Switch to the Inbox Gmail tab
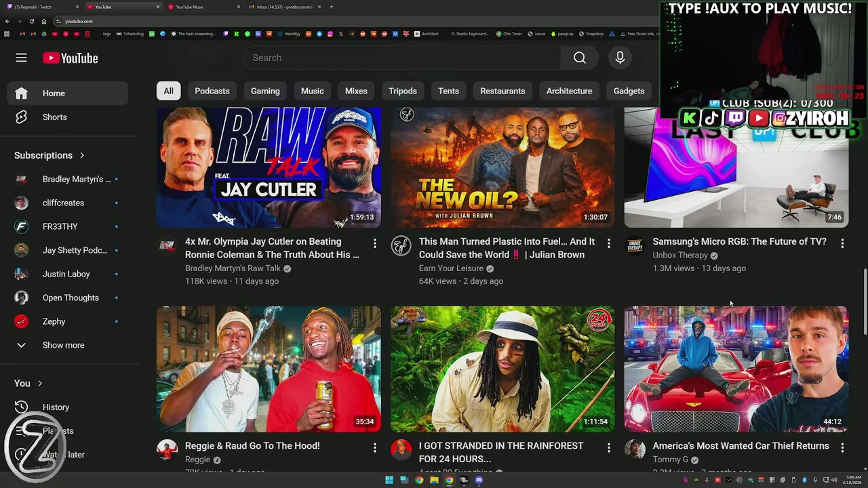Viewport: 868px width, 488px height. coord(283,7)
